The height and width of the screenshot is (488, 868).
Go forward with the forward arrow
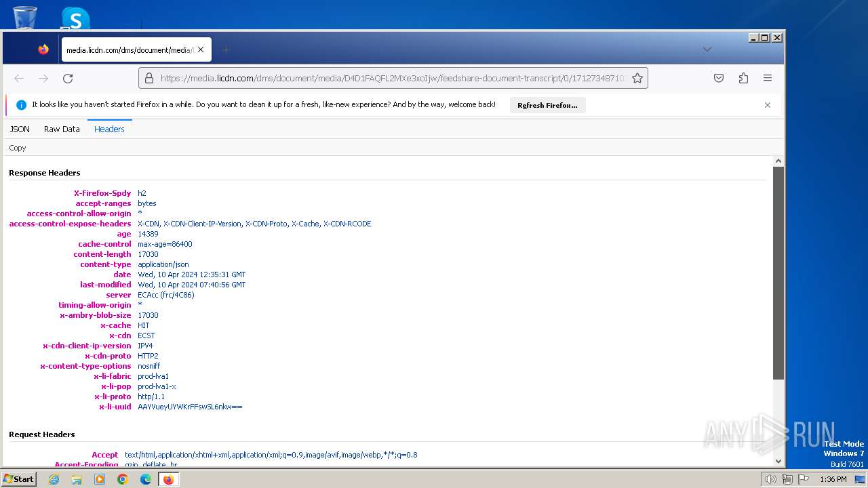point(43,79)
